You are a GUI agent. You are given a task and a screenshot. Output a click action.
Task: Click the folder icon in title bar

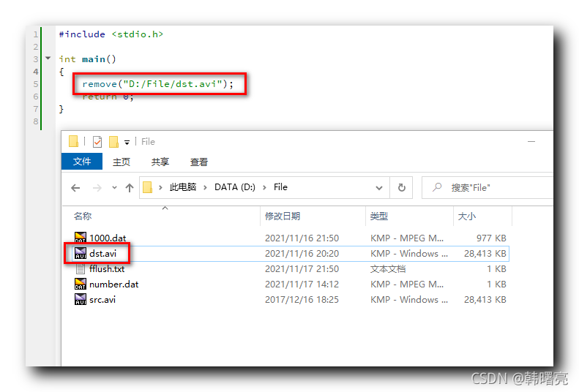click(x=73, y=141)
